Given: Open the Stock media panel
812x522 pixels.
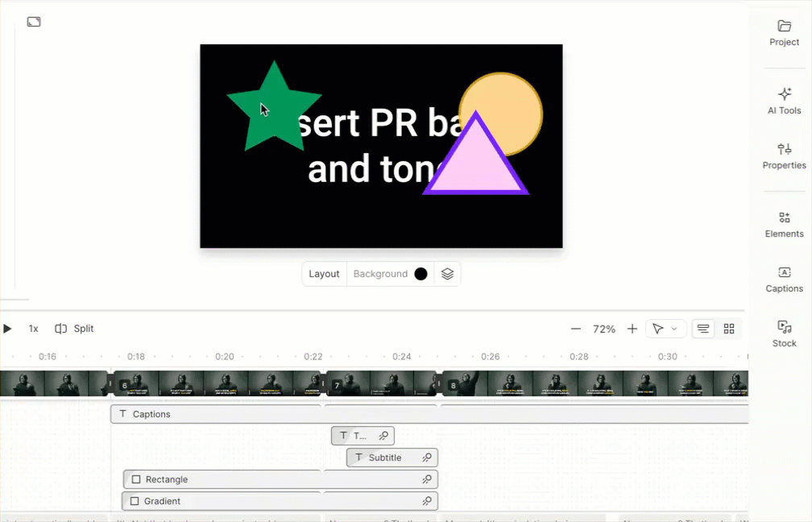Looking at the screenshot, I should pos(784,333).
